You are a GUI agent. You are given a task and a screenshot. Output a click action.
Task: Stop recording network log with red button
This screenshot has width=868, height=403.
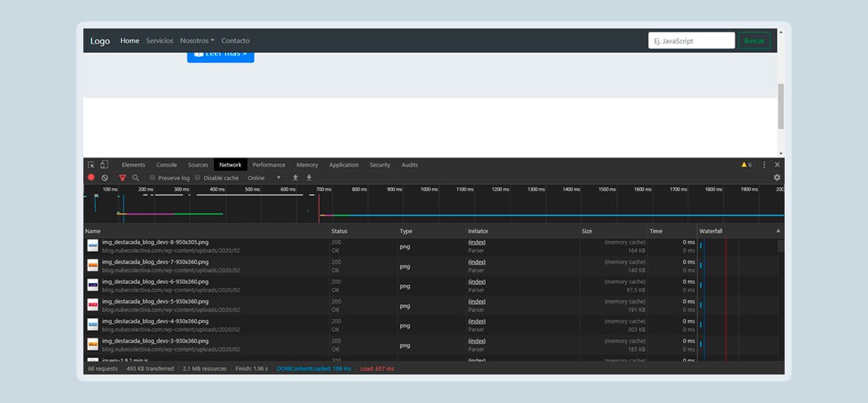pyautogui.click(x=91, y=178)
